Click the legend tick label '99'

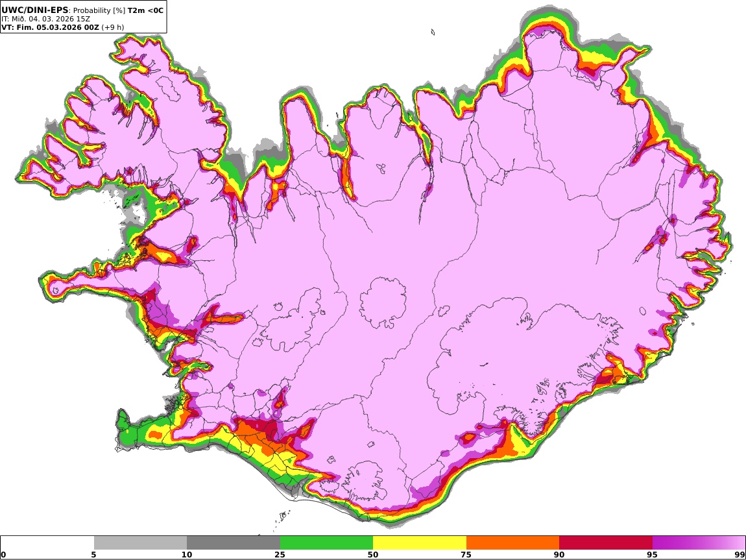coord(740,555)
